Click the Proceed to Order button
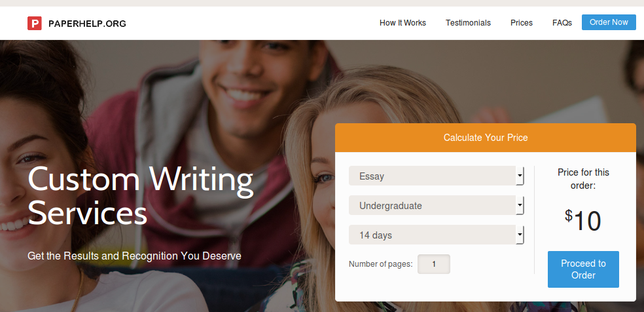The width and height of the screenshot is (644, 312). click(x=583, y=269)
